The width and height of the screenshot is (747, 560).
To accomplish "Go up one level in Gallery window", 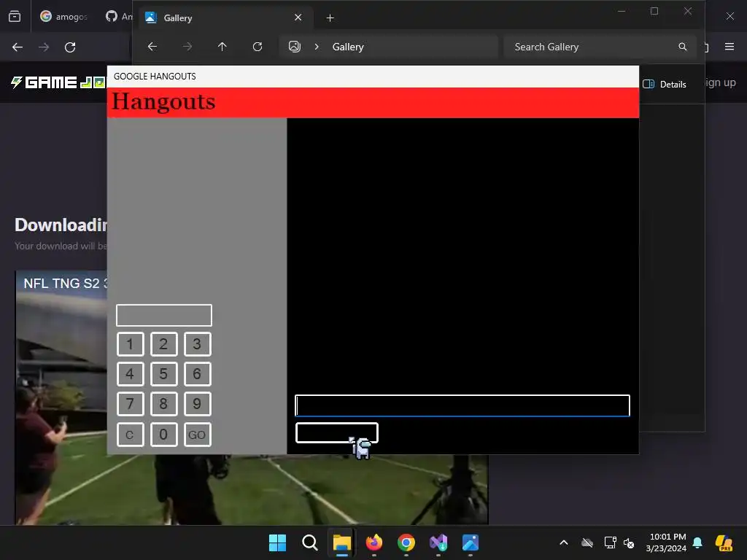I will tap(222, 47).
